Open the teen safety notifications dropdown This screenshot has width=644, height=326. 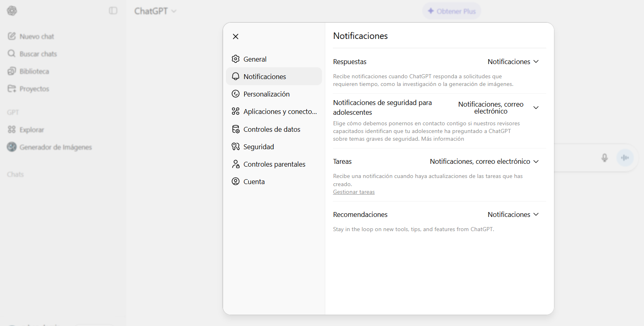[498, 108]
